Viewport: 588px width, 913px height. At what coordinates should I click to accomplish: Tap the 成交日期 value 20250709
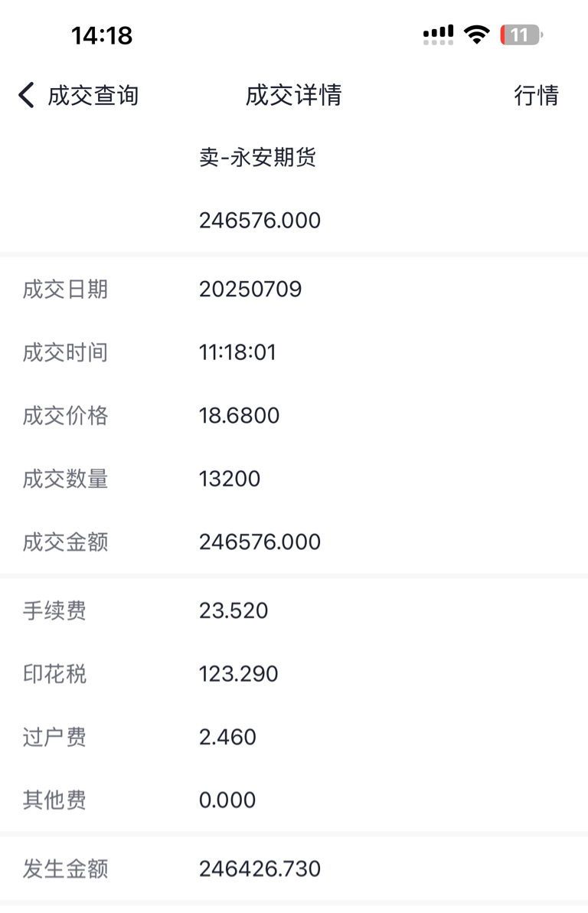pos(250,289)
